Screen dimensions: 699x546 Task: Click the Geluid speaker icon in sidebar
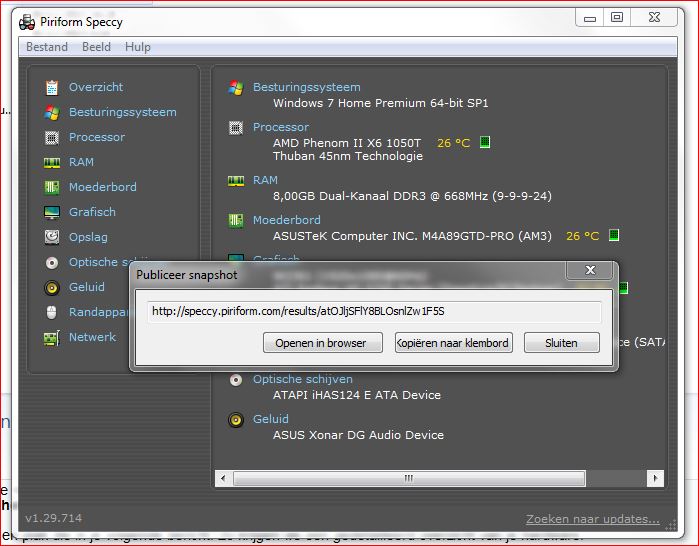pos(52,287)
